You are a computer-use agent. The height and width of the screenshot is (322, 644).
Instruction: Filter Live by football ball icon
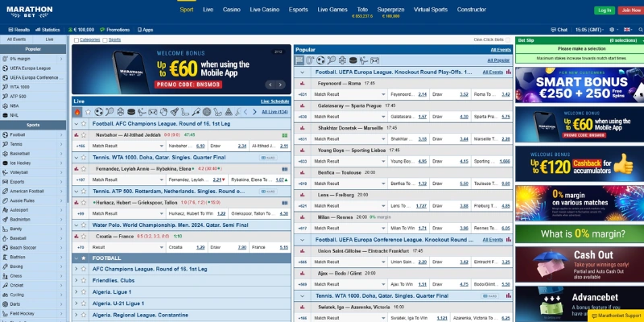(x=98, y=112)
